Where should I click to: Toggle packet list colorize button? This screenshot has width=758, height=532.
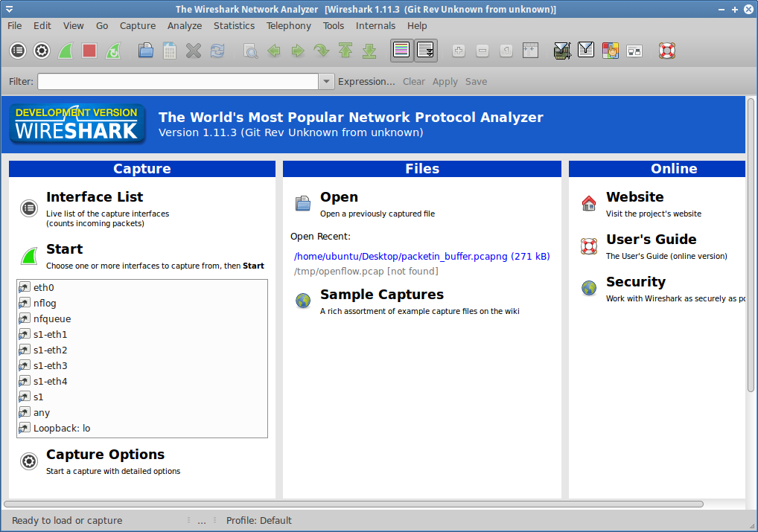click(x=401, y=51)
